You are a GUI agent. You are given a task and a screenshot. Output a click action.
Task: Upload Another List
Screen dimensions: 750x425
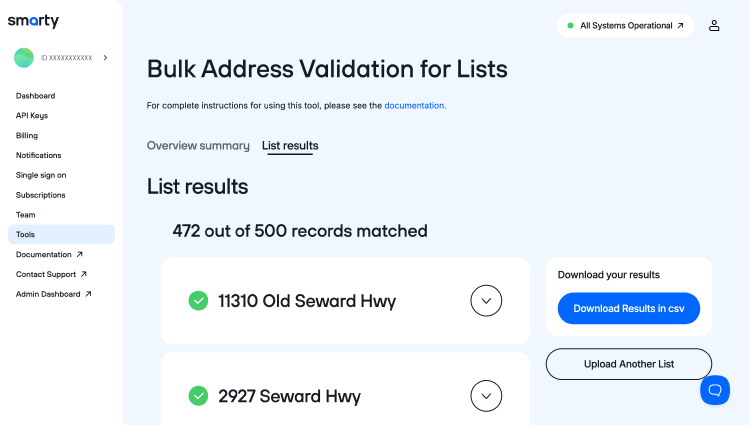click(628, 364)
